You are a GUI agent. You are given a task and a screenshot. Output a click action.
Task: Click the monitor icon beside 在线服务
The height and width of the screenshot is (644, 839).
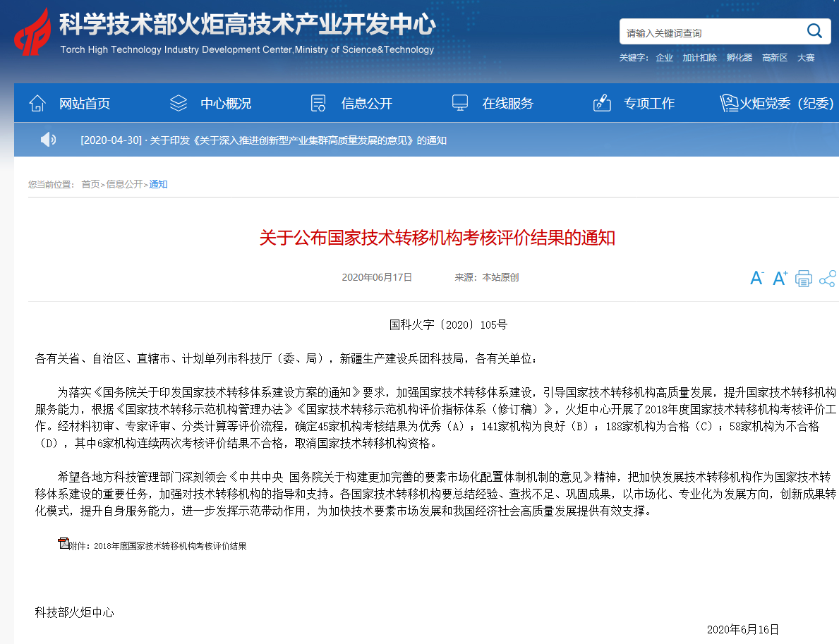459,103
